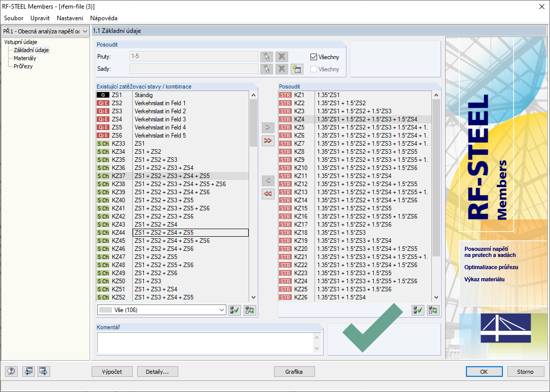Go to next module window icon
Screen dimensions: 550x392
tap(44, 371)
